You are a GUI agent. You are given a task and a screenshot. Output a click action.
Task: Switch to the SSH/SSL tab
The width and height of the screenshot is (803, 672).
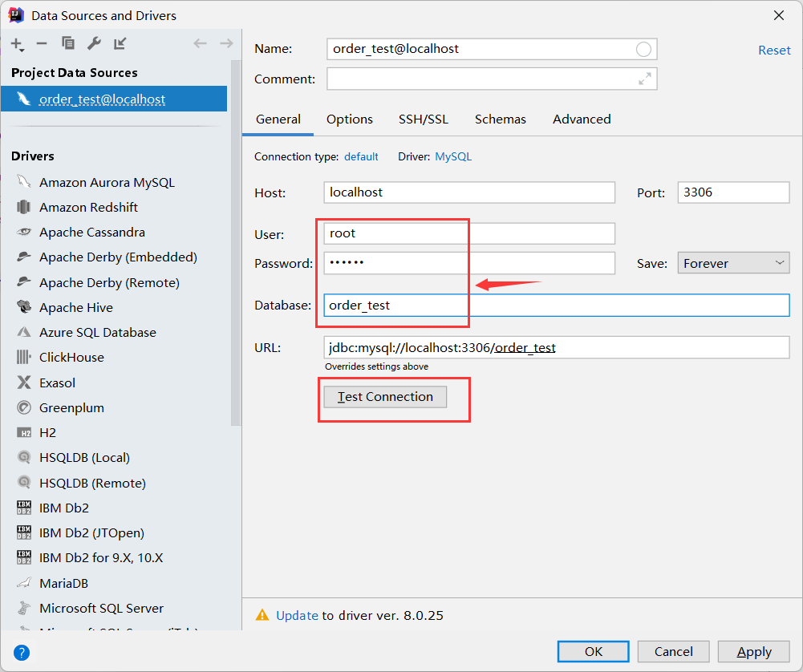click(424, 119)
